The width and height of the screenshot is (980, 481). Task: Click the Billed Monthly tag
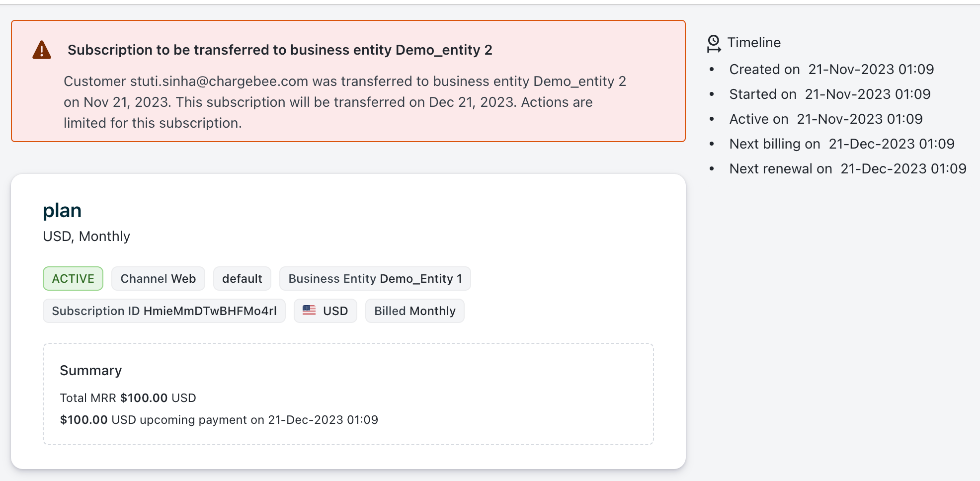(x=414, y=311)
